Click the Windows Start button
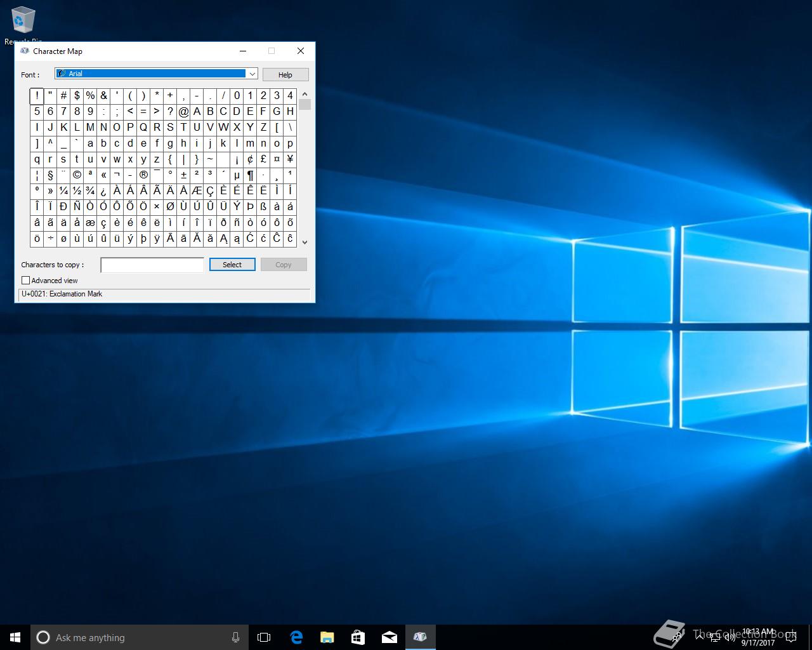812x650 pixels. (x=15, y=637)
